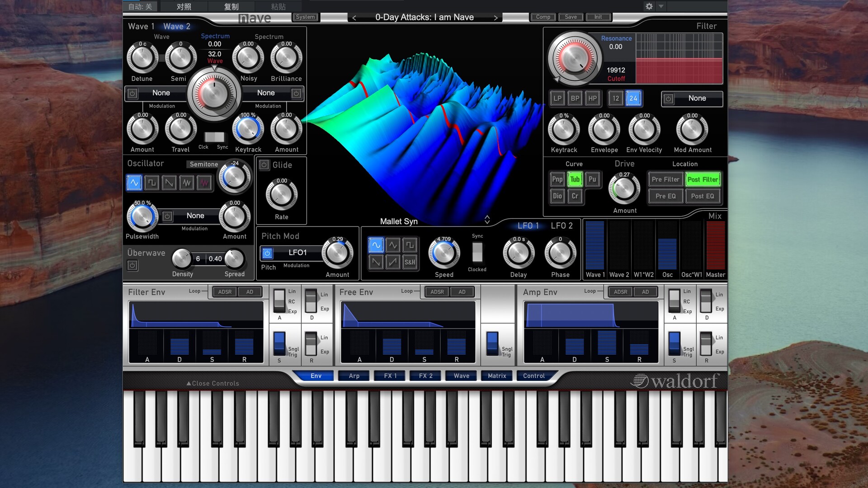Select the Pnp drive curve

tap(557, 179)
